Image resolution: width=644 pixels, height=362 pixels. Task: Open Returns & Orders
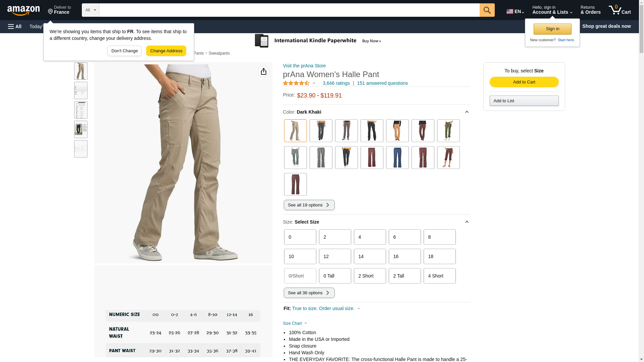(x=590, y=10)
